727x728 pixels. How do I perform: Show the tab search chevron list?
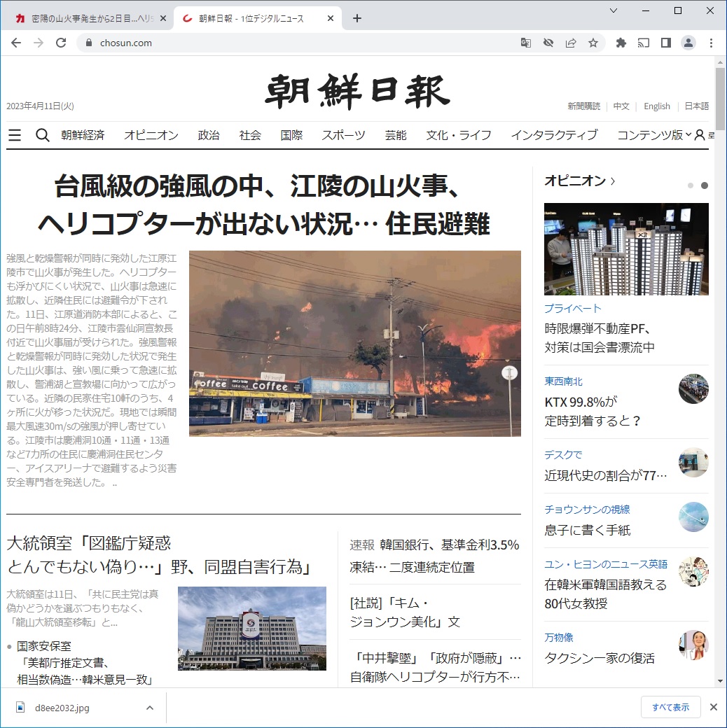coord(614,10)
